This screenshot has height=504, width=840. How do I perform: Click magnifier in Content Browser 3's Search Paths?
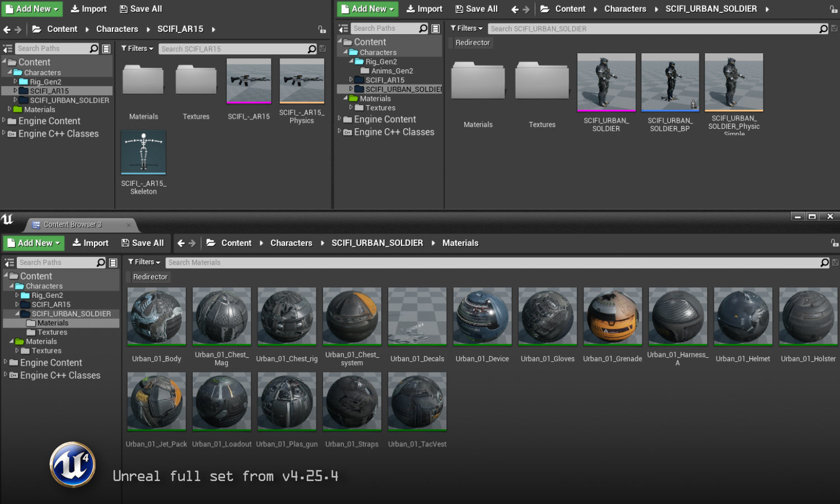(101, 263)
